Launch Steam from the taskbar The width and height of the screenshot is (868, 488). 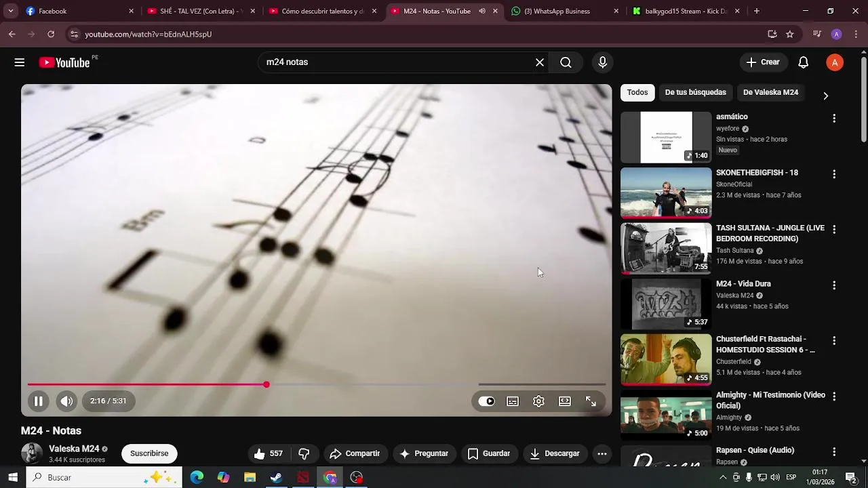tap(277, 477)
